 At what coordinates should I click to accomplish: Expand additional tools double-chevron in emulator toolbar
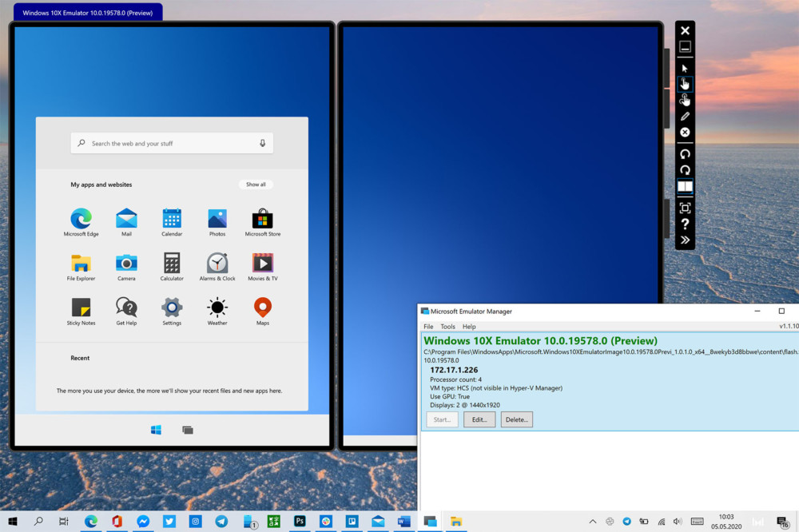(x=685, y=240)
